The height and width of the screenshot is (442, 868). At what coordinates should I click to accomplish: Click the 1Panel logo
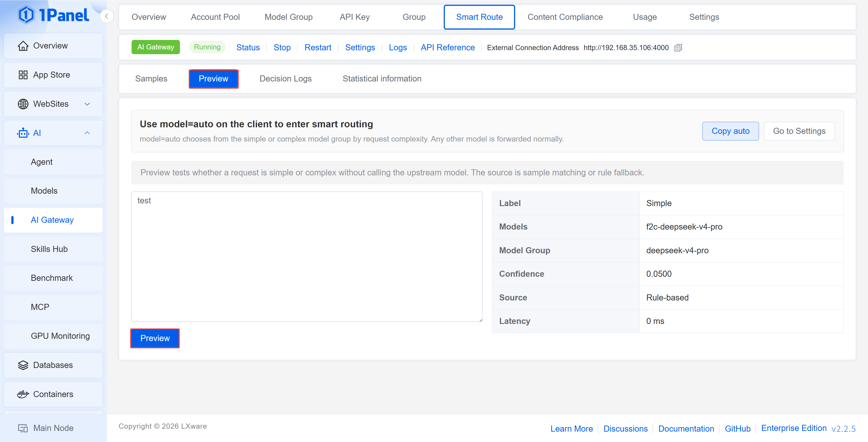53,15
